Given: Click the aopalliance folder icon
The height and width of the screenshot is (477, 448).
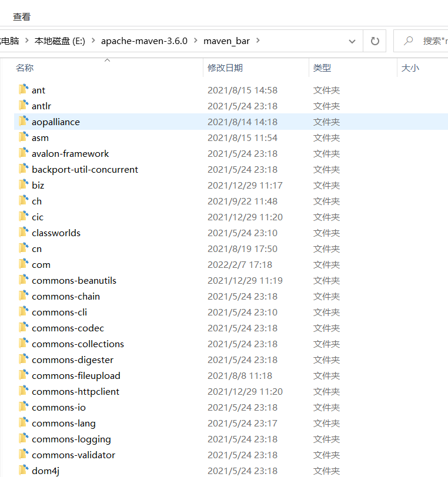Looking at the screenshot, I should [24, 122].
